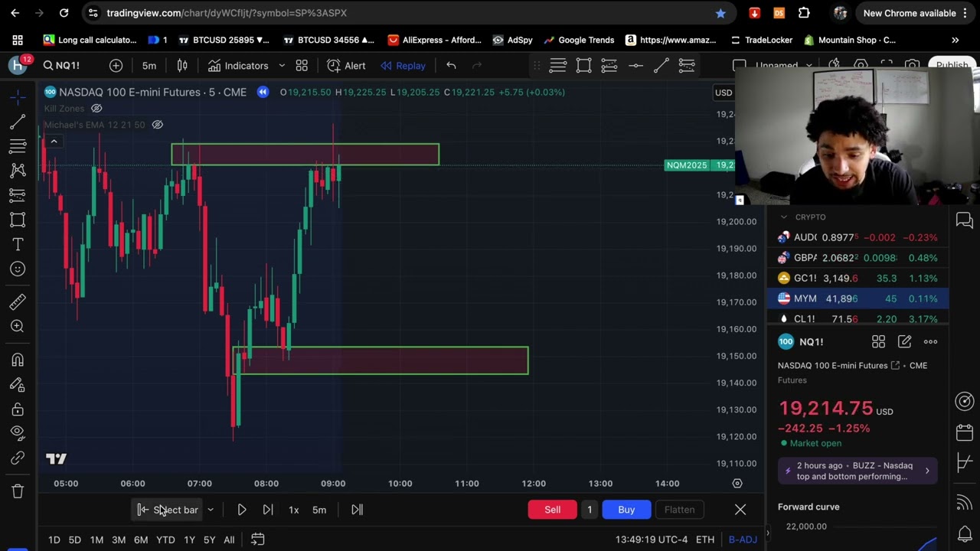
Task: Select the 6M time range
Action: click(x=141, y=540)
